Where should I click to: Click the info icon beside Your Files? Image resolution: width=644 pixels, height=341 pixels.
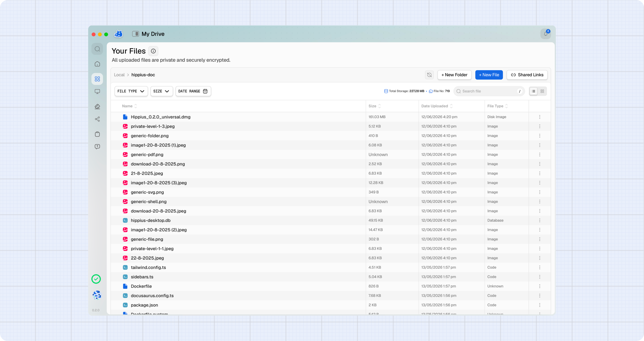(153, 51)
